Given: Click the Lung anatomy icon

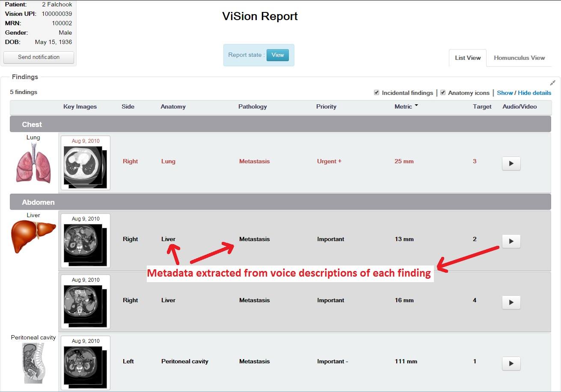Looking at the screenshot, I should (x=33, y=163).
